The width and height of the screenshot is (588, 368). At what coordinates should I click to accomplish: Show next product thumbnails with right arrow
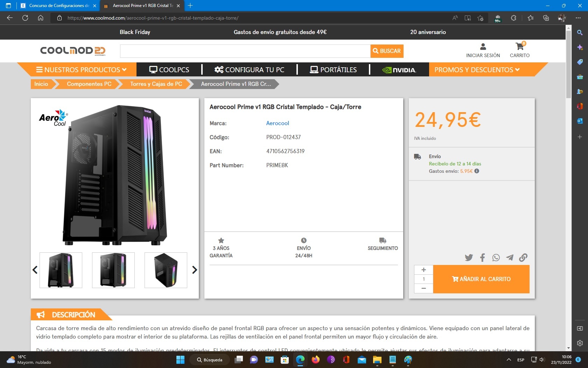tap(195, 270)
